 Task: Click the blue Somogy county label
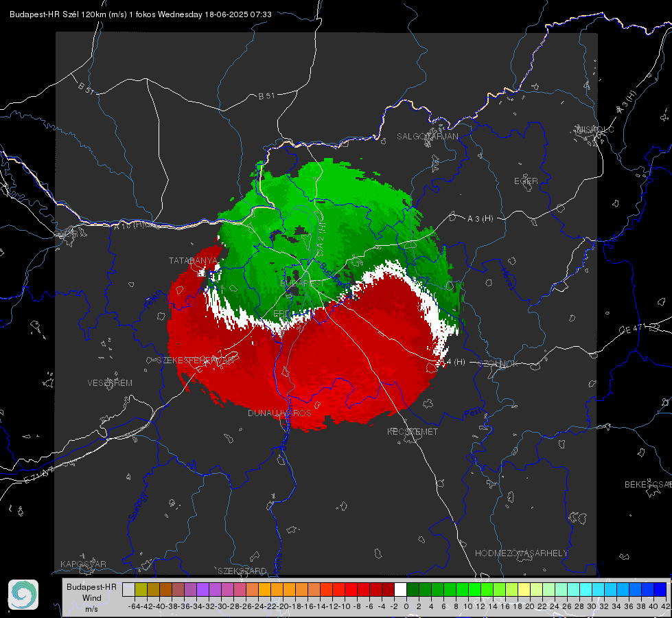138,507
